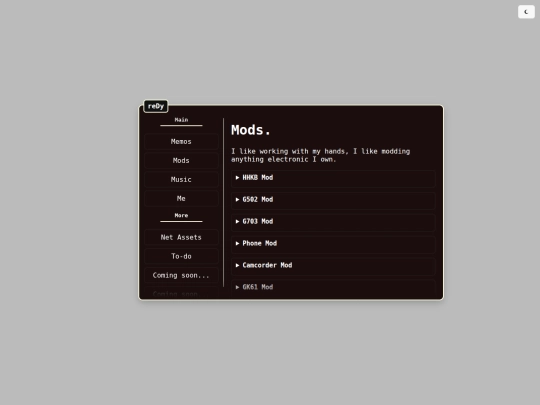The image size is (540, 405).
Task: Open the Memos page
Action: coord(181,142)
